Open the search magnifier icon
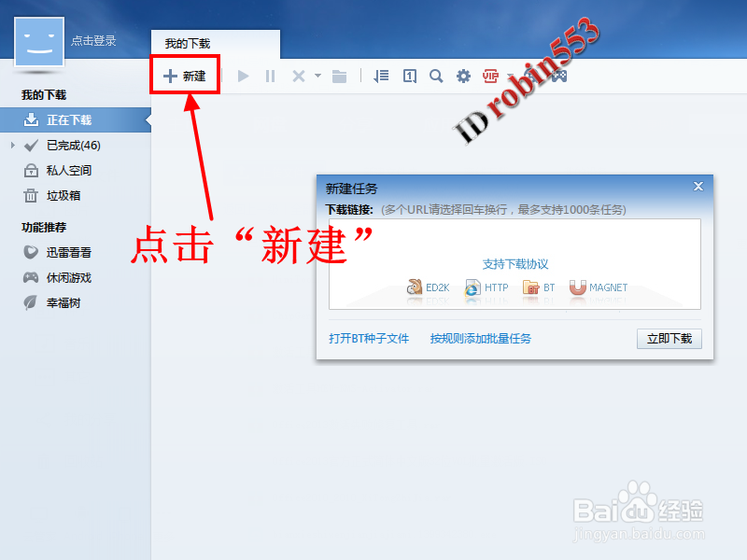 point(436,77)
